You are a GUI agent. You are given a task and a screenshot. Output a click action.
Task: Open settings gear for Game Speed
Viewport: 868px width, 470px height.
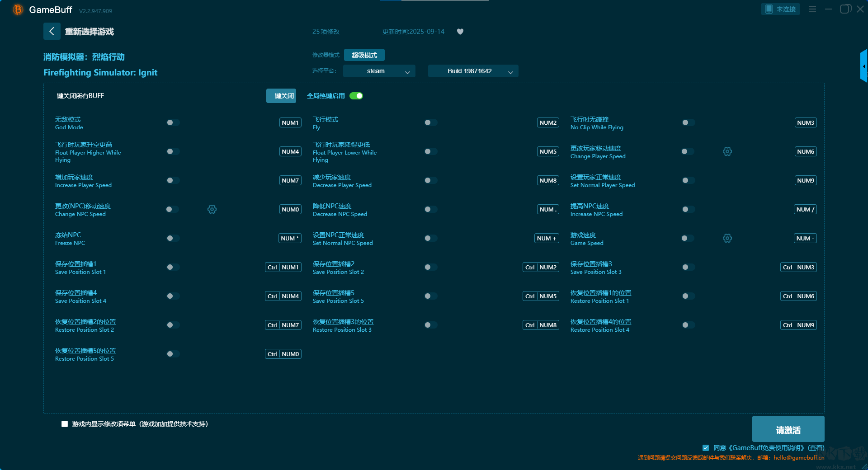tap(727, 238)
